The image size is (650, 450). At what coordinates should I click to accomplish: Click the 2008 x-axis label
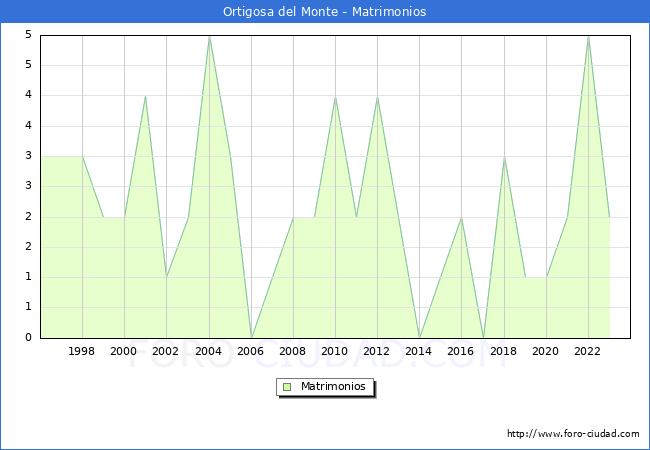point(293,351)
